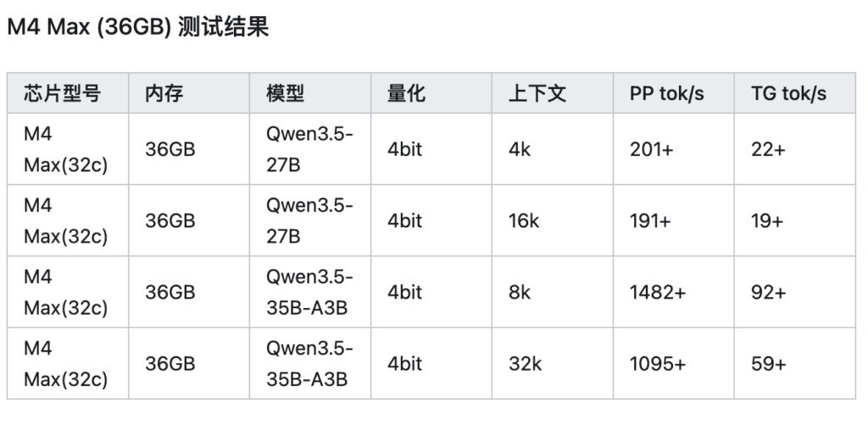The height and width of the screenshot is (425, 868).
Task: Click the 1482+ PP value cell
Action: click(674, 292)
